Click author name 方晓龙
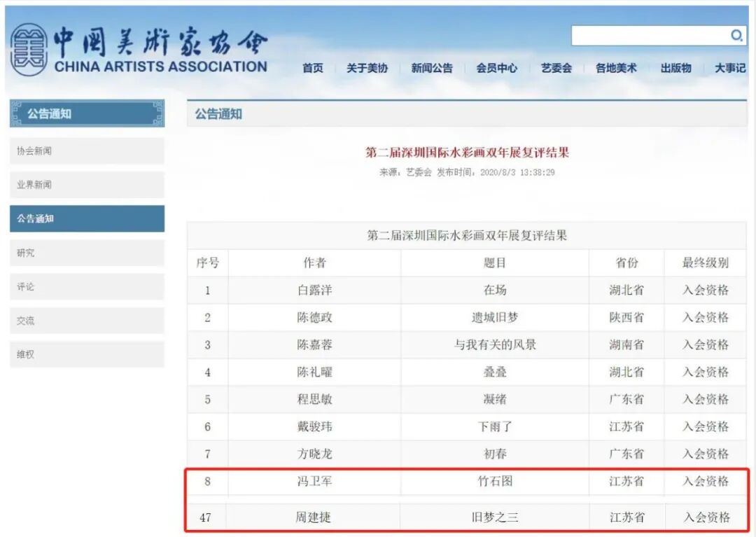Screen dimensions: 756x537 (314, 454)
